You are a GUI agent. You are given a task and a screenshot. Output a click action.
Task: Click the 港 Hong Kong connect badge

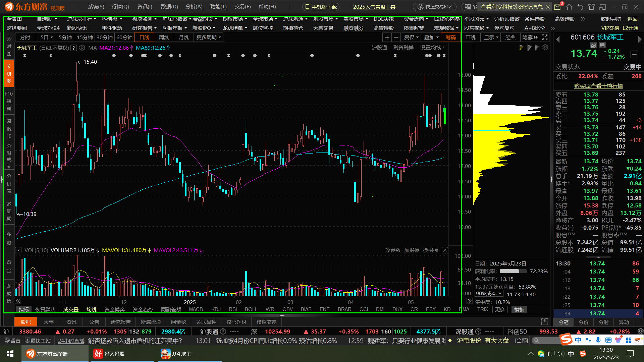point(602,45)
